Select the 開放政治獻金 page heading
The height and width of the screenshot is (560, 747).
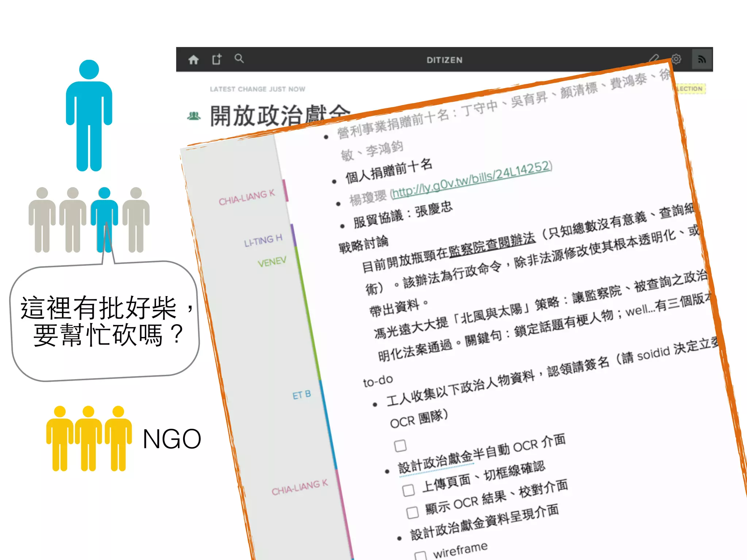click(x=280, y=115)
